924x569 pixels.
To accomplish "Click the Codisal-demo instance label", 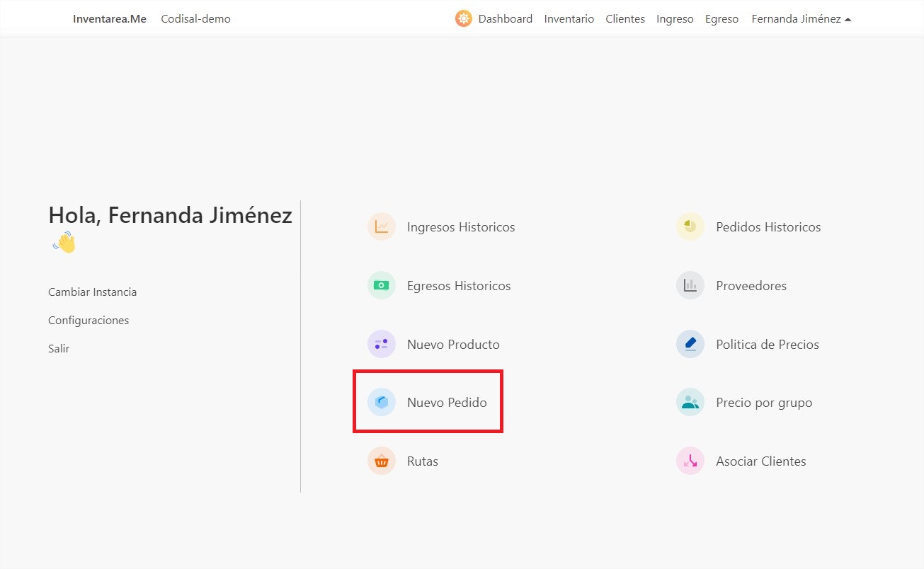I will point(195,18).
